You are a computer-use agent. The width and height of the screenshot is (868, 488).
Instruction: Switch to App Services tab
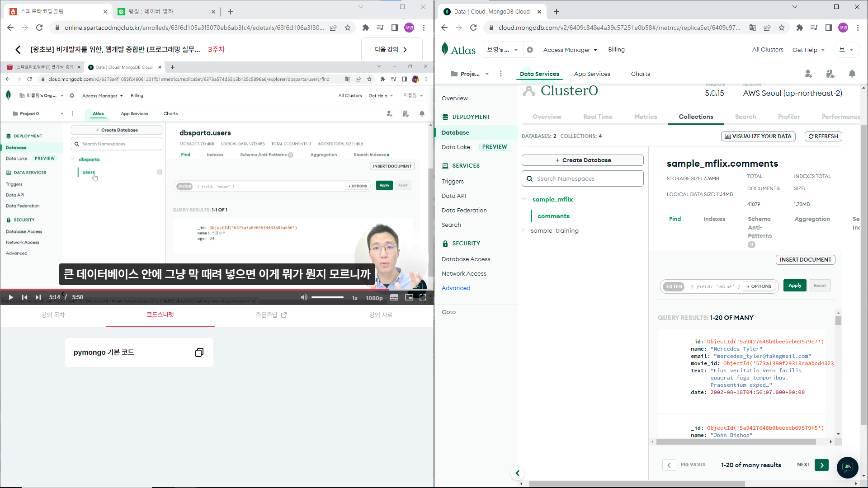click(x=592, y=74)
